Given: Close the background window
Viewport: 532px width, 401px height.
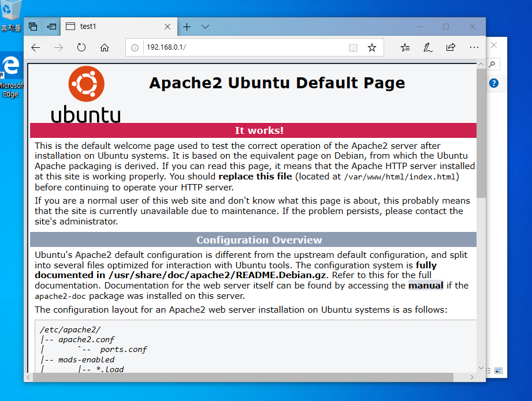Looking at the screenshot, I should point(494,45).
